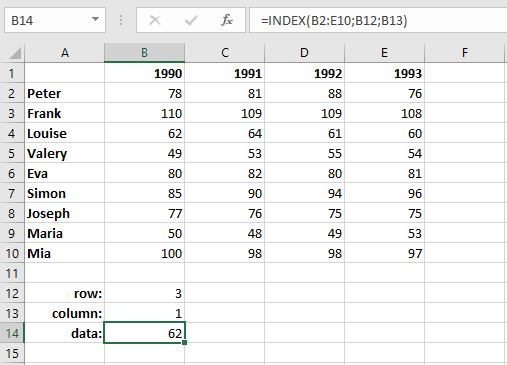Click inside the INDEX formula text
This screenshot has width=507, height=365.
(x=334, y=21)
